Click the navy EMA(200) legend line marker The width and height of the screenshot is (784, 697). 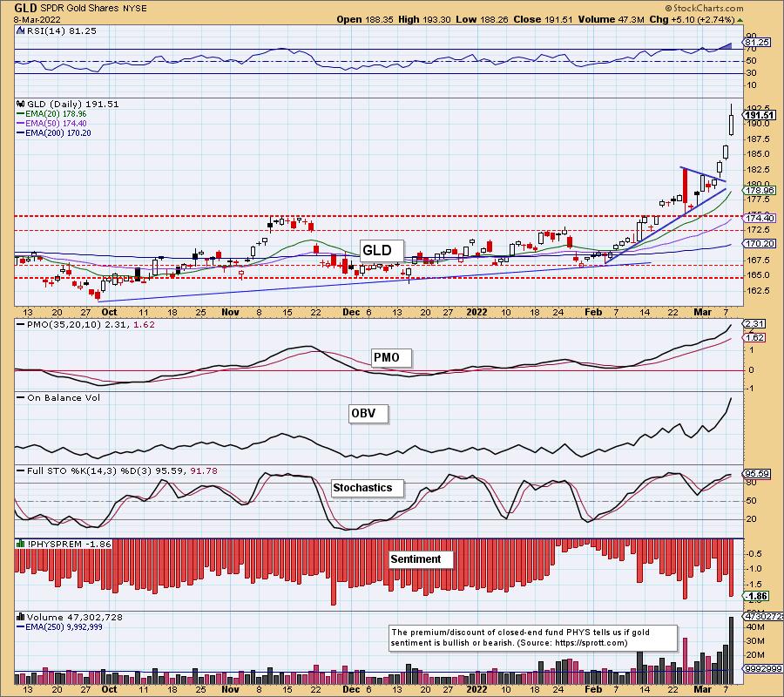(21, 133)
